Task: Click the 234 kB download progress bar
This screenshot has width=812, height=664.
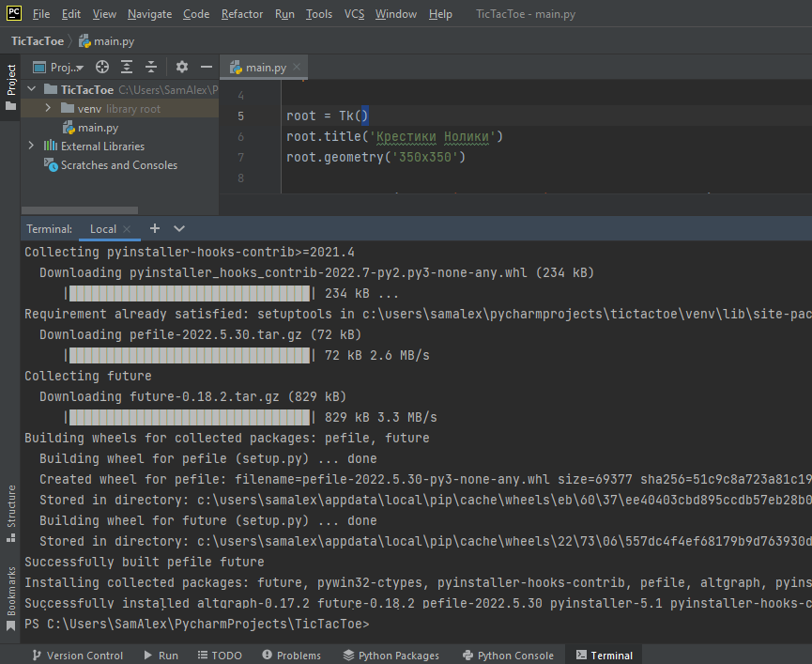Action: click(x=190, y=293)
